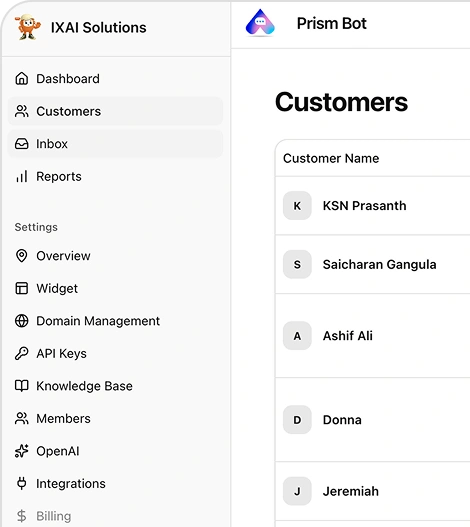Open API Keys settings
The image size is (470, 527).
(115, 354)
